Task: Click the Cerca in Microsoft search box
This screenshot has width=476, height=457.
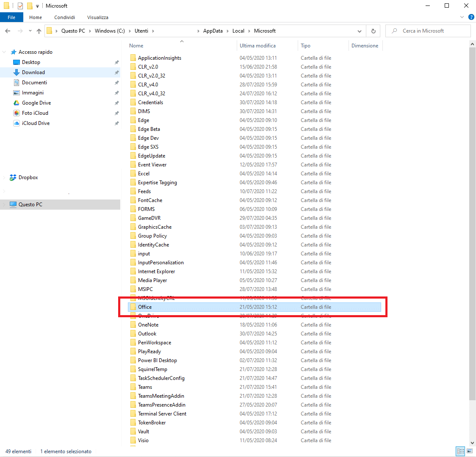Action: coord(428,31)
